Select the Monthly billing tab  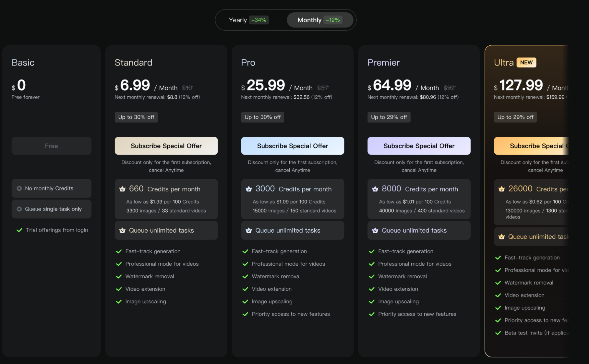pos(320,20)
